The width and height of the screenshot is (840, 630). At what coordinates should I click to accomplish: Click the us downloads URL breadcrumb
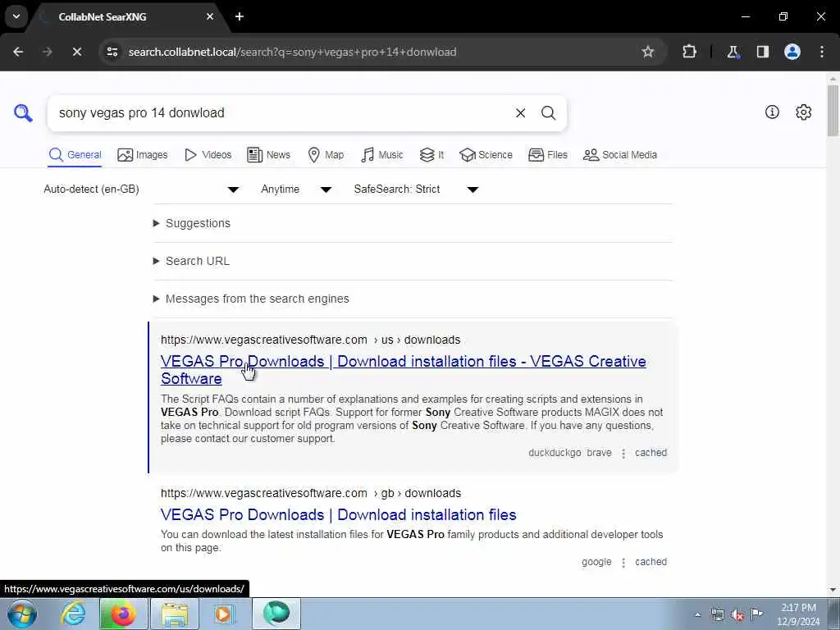coord(311,340)
